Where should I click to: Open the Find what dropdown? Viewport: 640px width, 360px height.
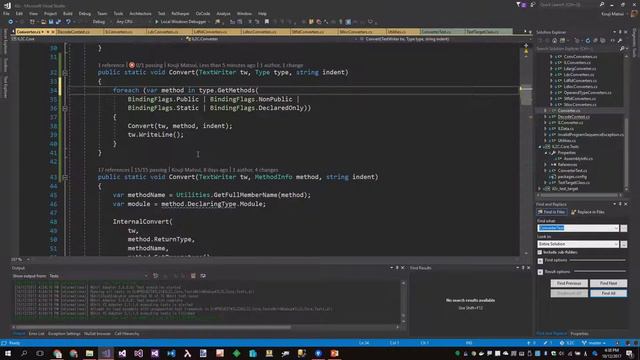(616, 228)
